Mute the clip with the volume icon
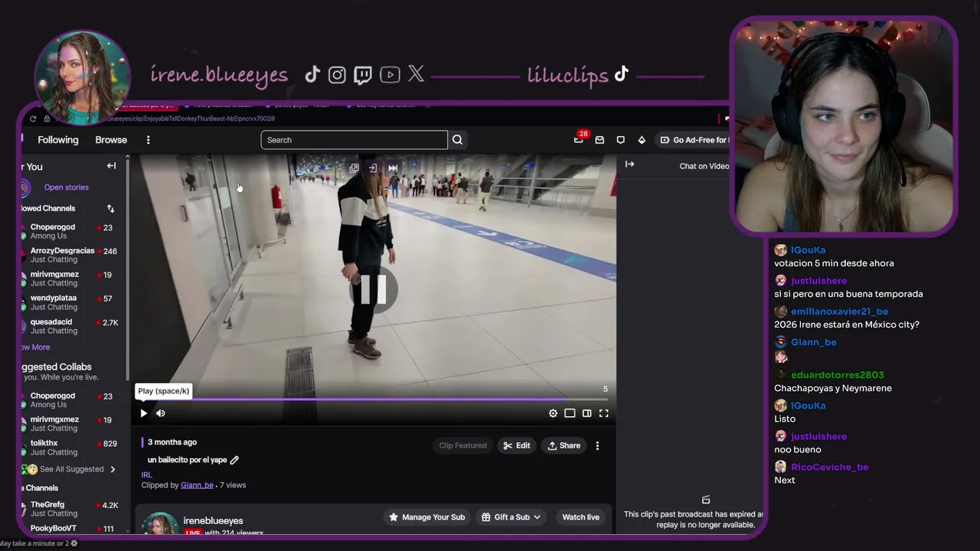980x551 pixels. [x=161, y=413]
